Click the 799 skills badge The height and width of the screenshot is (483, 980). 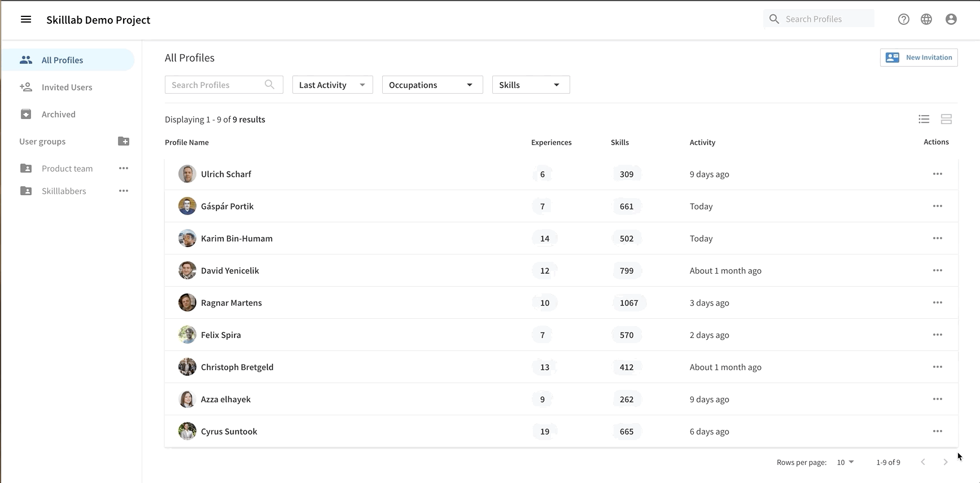[627, 270]
